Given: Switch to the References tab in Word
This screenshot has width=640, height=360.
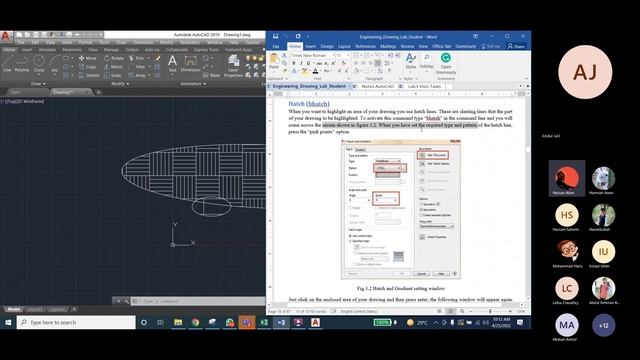Looking at the screenshot, I should coord(365,47).
